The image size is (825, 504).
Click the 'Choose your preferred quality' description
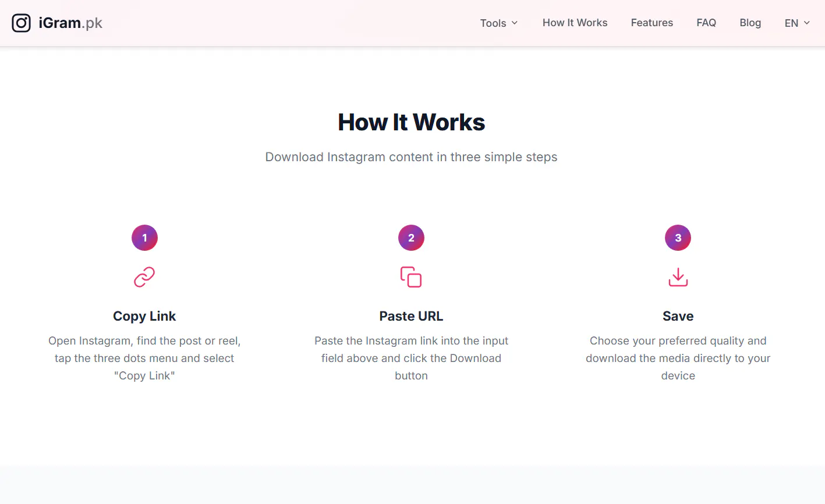pos(678,358)
